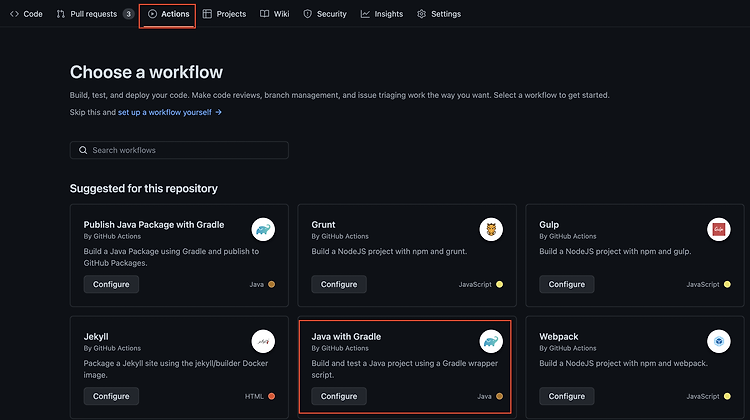
Task: Open the Projects tab
Action: (224, 14)
